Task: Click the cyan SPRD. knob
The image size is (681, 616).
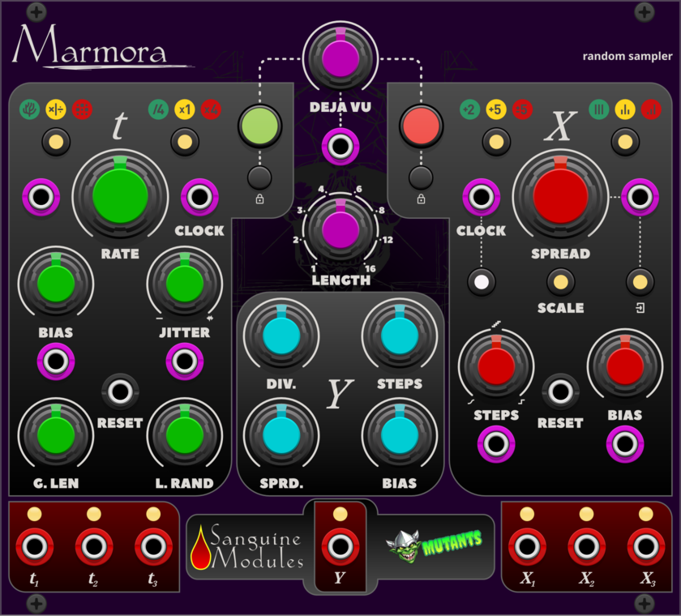Action: click(281, 435)
